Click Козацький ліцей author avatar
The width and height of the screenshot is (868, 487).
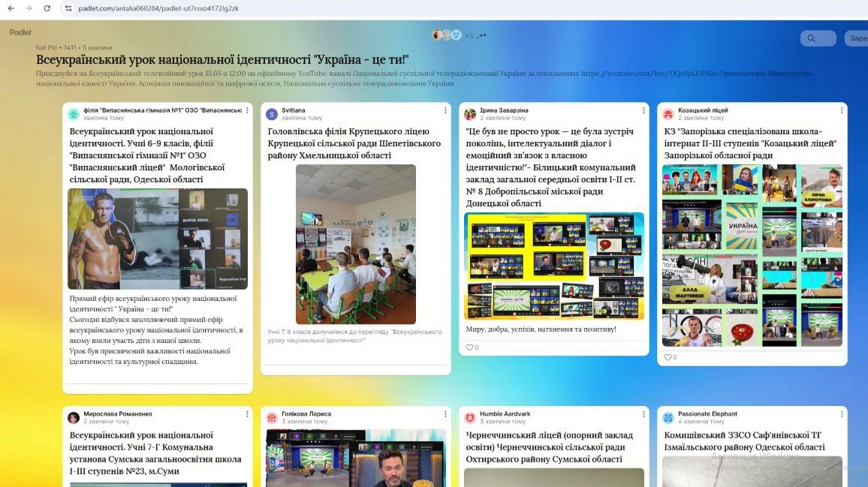(668, 114)
